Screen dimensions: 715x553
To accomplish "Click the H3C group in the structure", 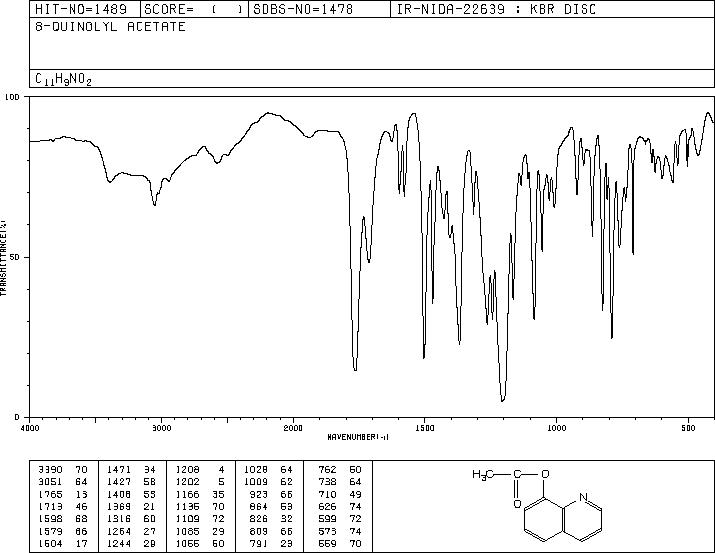I will click(482, 475).
